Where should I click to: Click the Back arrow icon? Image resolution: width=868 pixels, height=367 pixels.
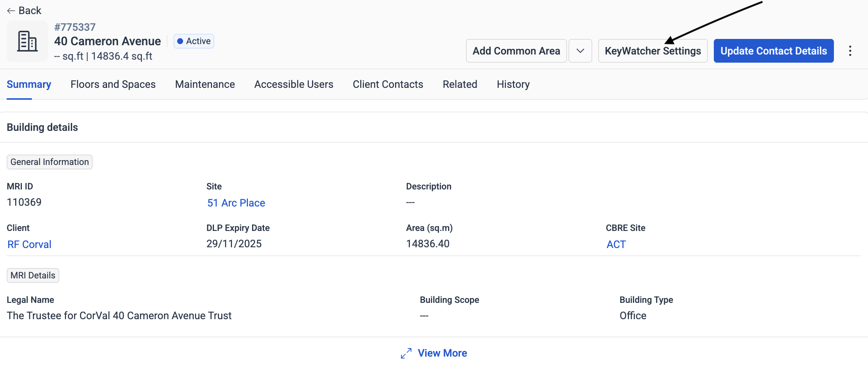point(11,11)
